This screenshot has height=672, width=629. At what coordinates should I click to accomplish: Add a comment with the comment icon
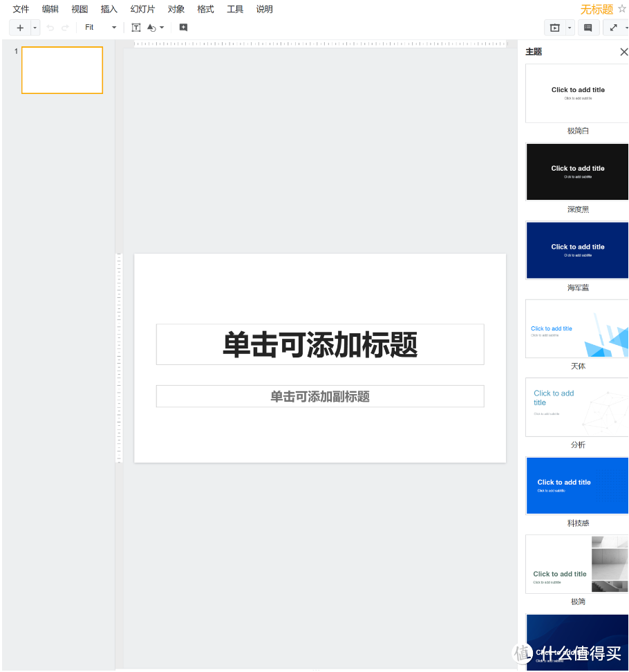click(x=182, y=27)
